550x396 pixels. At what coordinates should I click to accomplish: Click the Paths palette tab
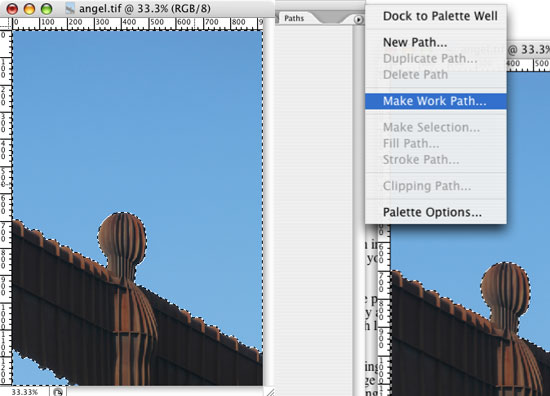294,18
